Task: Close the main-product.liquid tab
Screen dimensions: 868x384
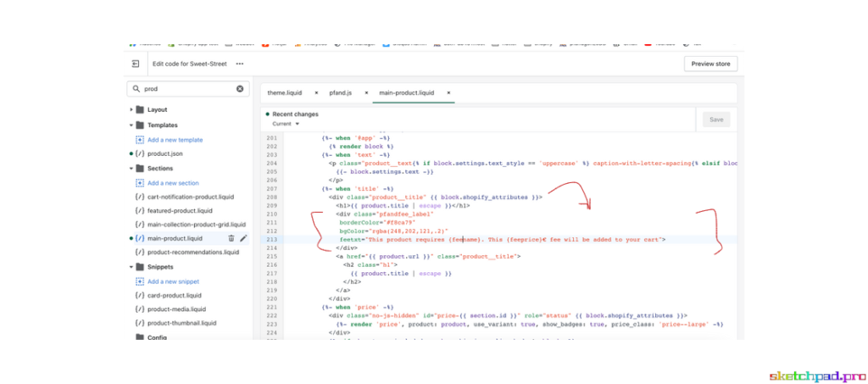Action: click(x=448, y=93)
